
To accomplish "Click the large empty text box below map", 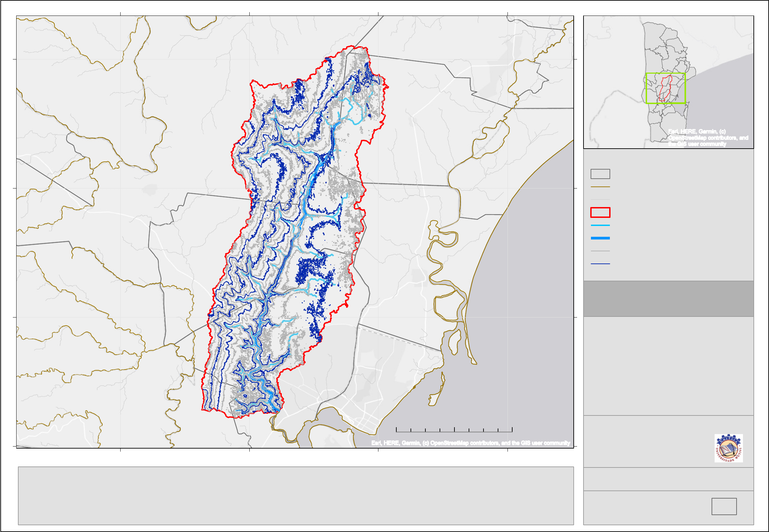I will pos(296,496).
